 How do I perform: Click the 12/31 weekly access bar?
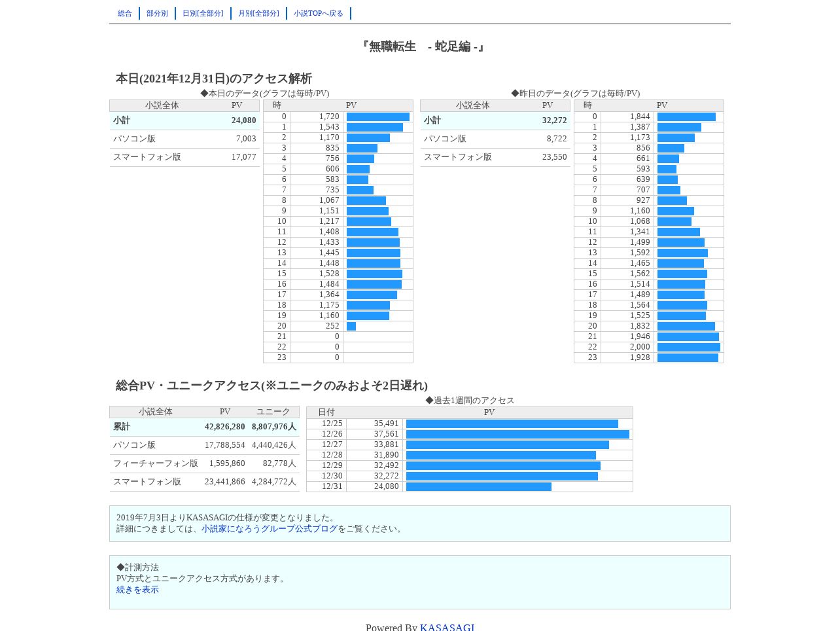tap(479, 486)
